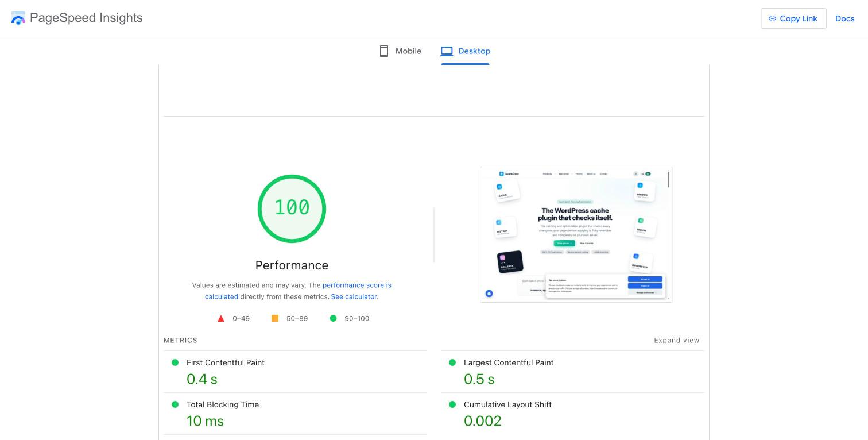Click the 50–89 legend range text
Image resolution: width=868 pixels, height=440 pixels.
297,318
